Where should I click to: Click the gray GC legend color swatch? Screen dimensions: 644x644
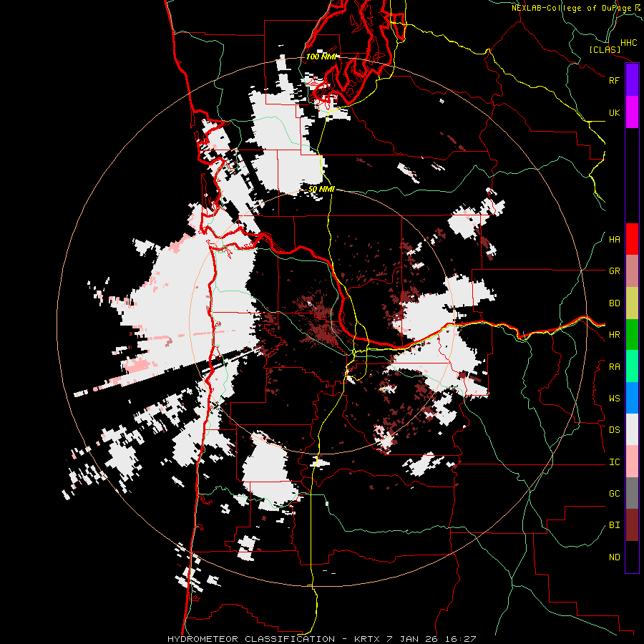pyautogui.click(x=632, y=493)
